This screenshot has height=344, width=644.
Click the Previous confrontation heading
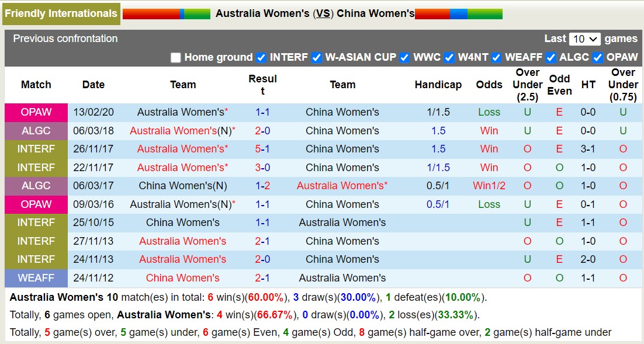[x=64, y=39]
